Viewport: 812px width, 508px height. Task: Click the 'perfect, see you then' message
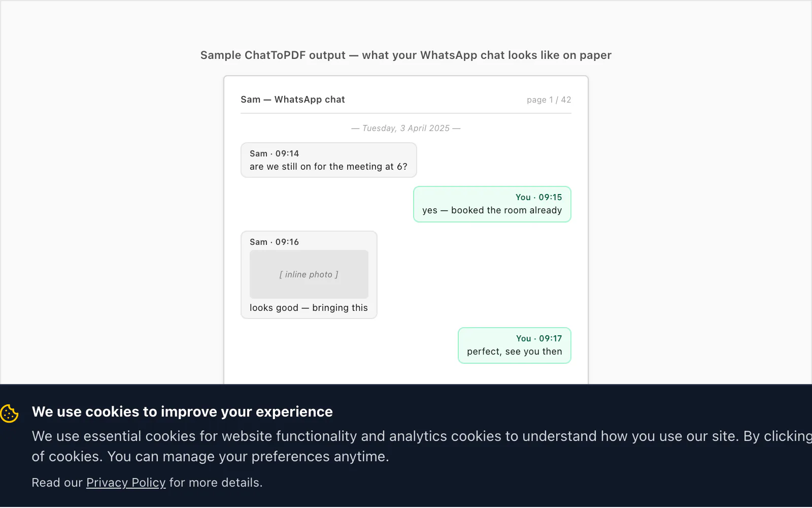point(515,352)
